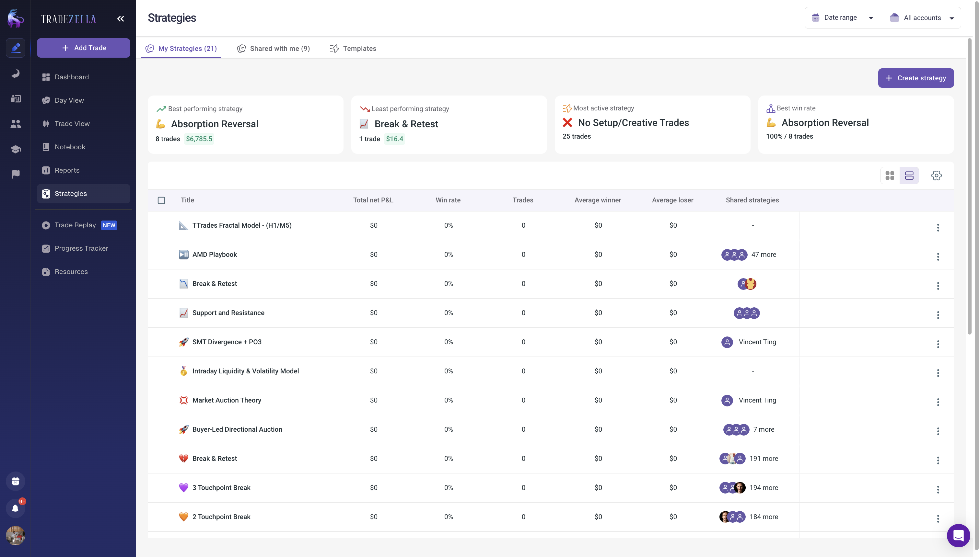This screenshot has width=980, height=557.
Task: Expand the All accounts dropdown
Action: [922, 18]
